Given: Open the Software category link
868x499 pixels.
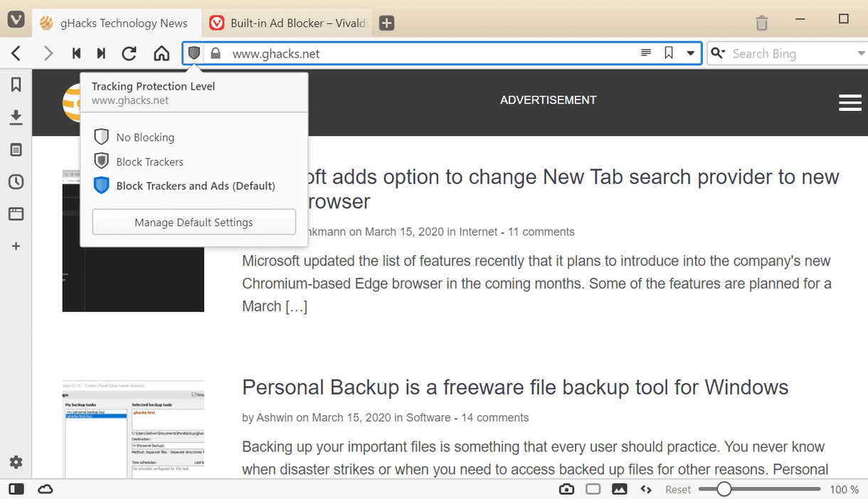Looking at the screenshot, I should (x=428, y=417).
